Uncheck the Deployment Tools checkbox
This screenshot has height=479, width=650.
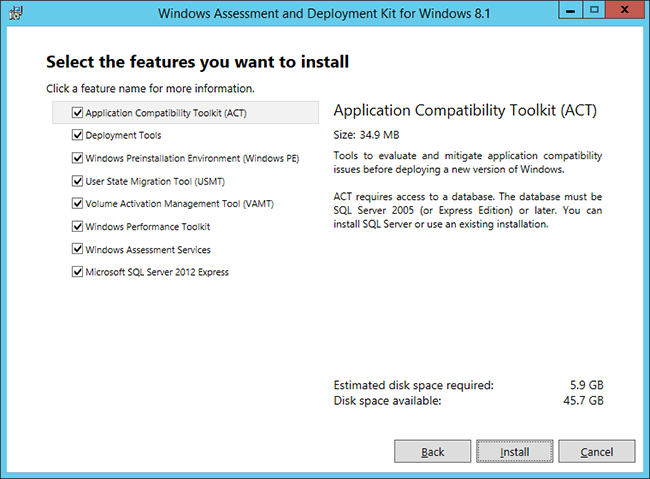click(77, 135)
